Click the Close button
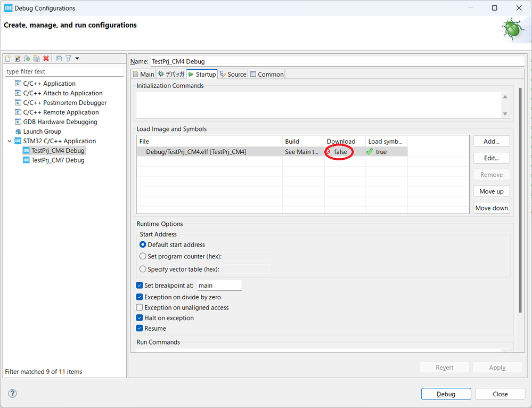This screenshot has width=532, height=408. pos(500,394)
